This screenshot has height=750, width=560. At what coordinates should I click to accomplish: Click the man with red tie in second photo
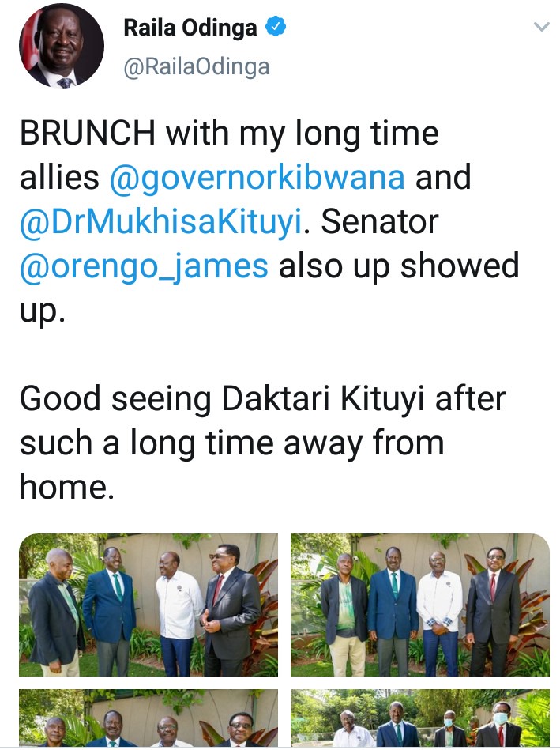pyautogui.click(x=494, y=612)
